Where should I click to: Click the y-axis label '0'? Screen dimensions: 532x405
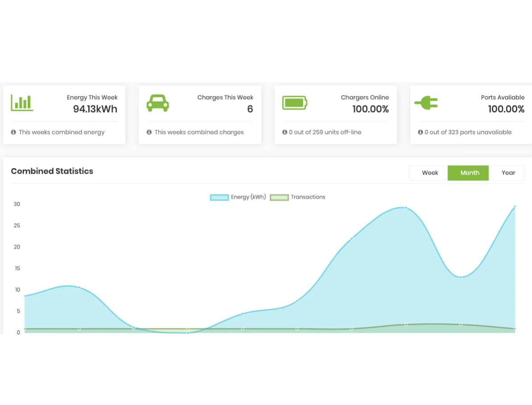[18, 332]
